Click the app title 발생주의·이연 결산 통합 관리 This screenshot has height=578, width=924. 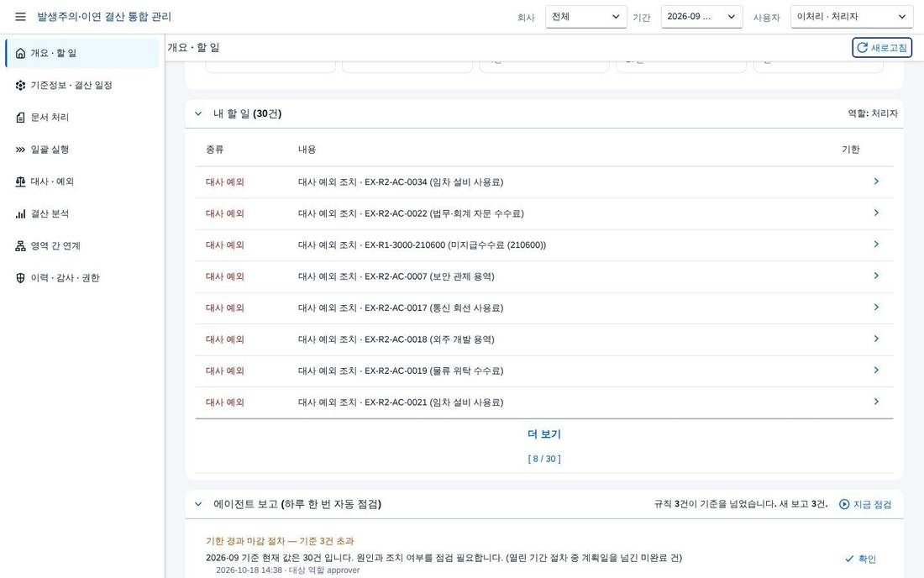pos(104,17)
